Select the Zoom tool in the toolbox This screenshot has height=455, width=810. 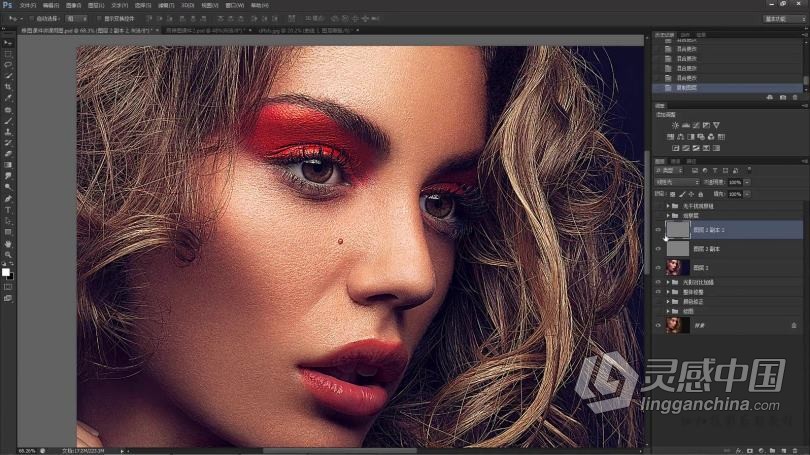point(8,255)
